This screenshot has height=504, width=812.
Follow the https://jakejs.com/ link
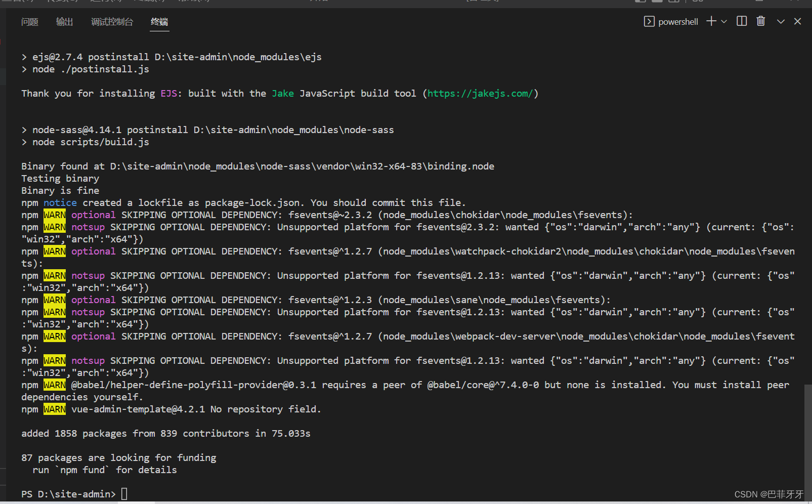480,93
